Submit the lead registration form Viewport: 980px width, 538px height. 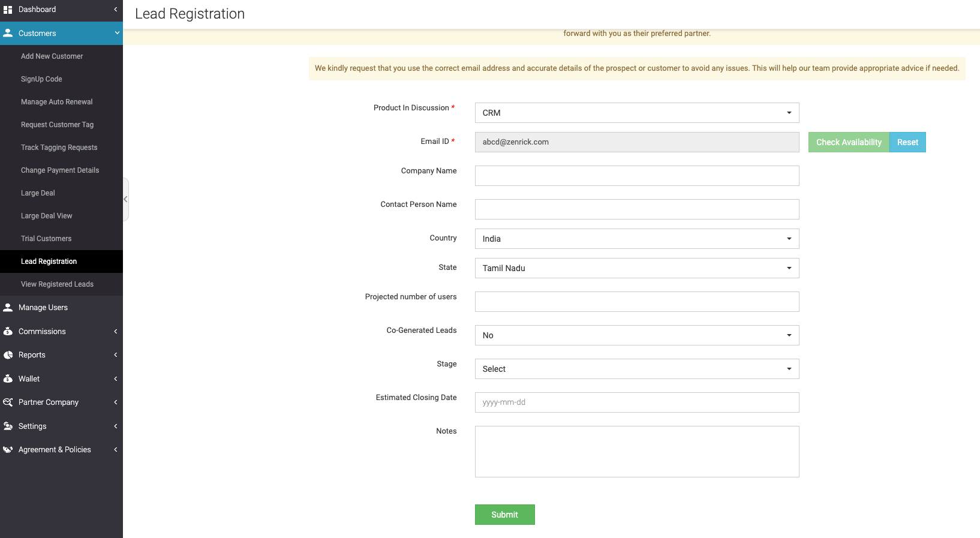(504, 515)
